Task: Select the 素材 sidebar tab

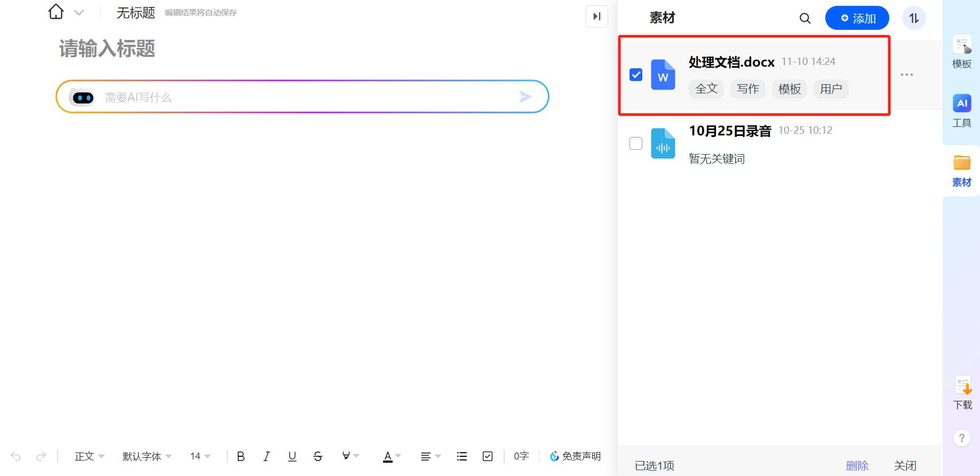Action: [961, 170]
